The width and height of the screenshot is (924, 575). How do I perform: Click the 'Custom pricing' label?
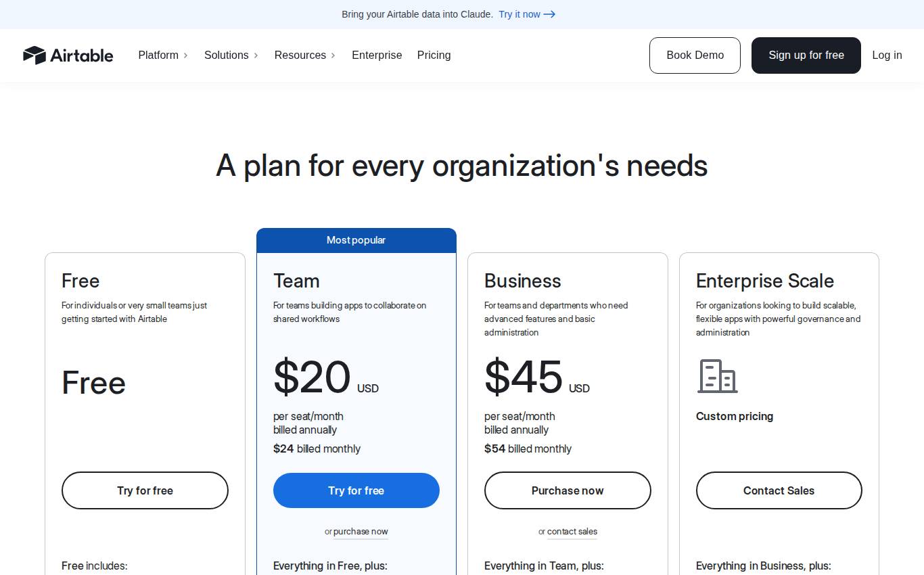[x=735, y=416]
